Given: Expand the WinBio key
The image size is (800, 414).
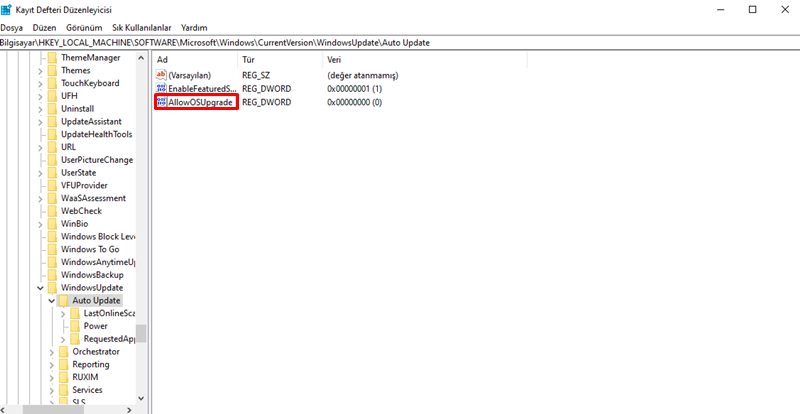Looking at the screenshot, I should [40, 224].
